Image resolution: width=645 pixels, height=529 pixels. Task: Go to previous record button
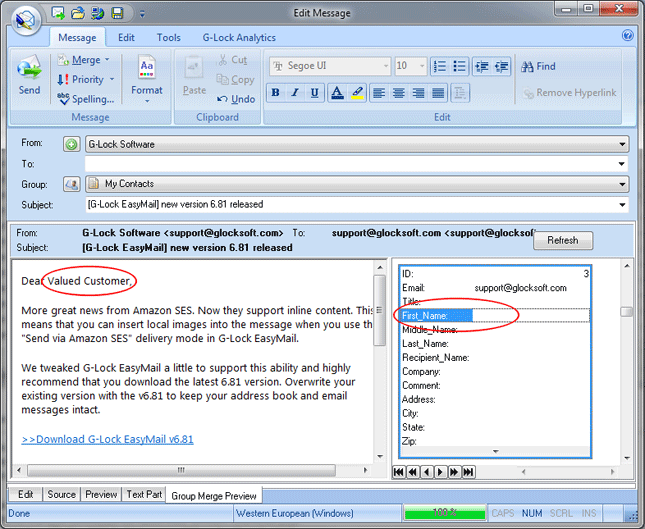427,472
